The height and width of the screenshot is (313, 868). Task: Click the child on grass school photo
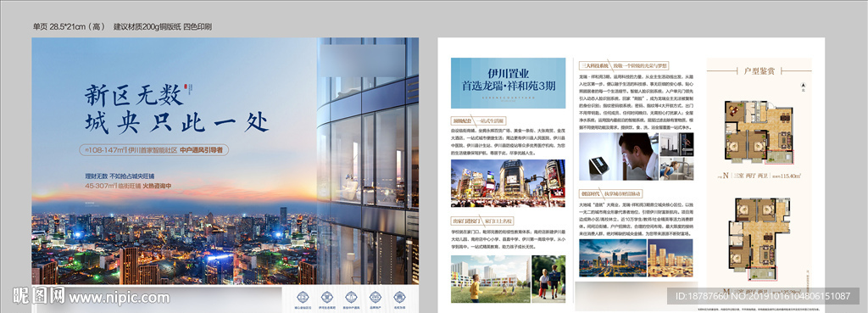(490, 279)
